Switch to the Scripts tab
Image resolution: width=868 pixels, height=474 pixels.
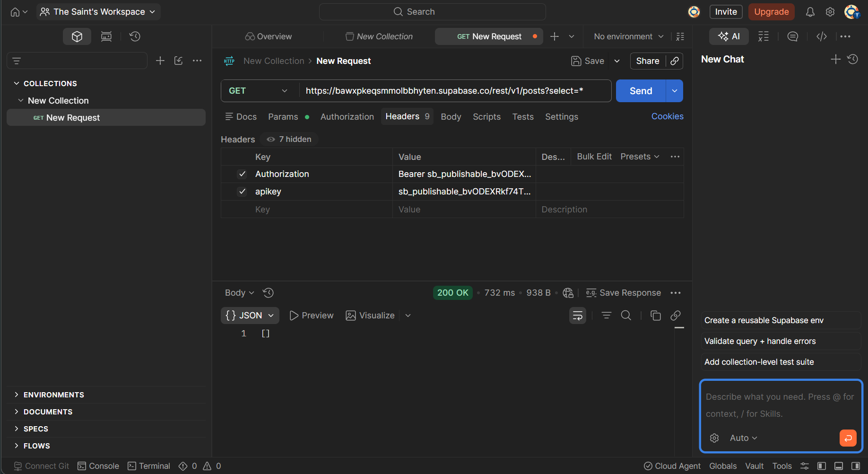click(486, 117)
